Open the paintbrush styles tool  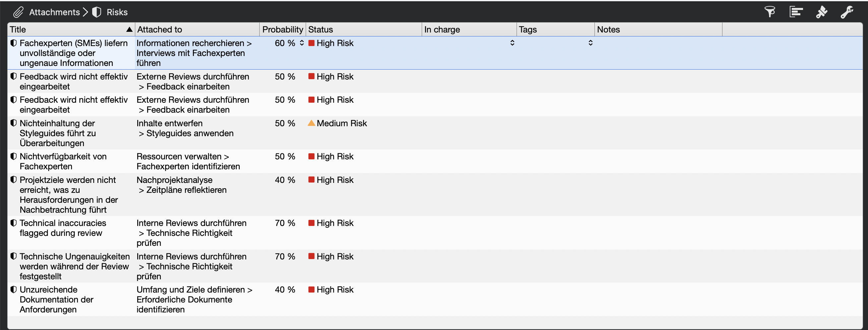(822, 12)
